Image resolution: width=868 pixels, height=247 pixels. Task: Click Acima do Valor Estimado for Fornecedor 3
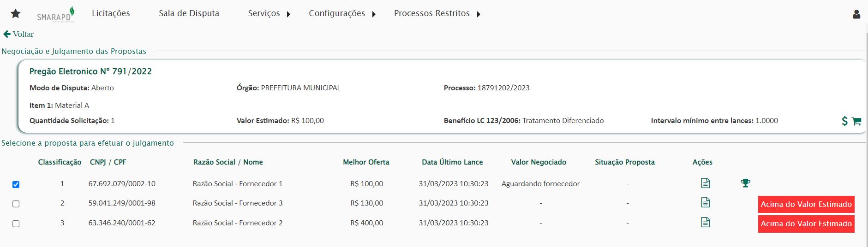806,204
